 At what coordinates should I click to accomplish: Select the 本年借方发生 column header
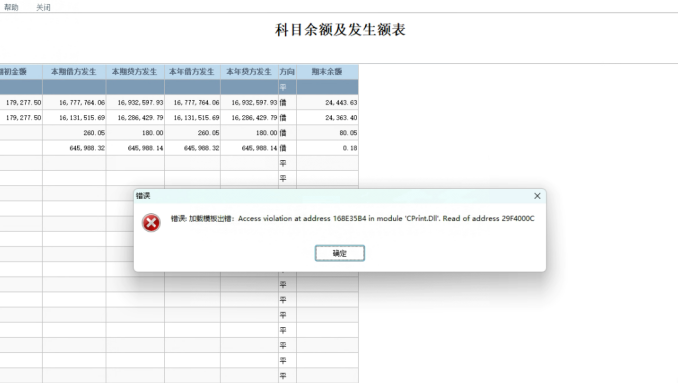point(192,72)
